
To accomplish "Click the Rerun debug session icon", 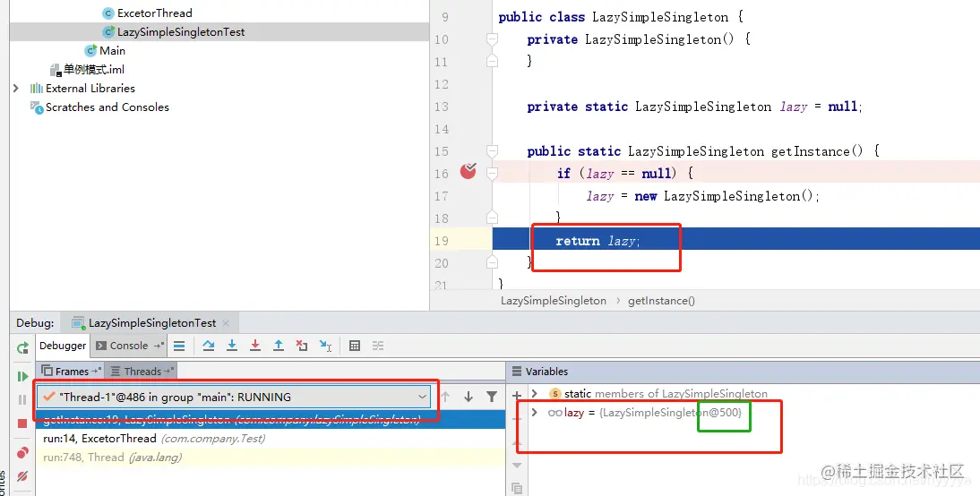I will point(22,348).
